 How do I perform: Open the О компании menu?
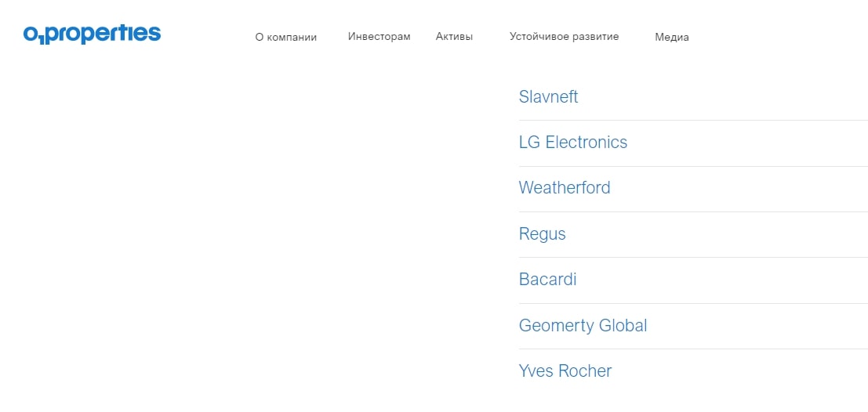[285, 38]
